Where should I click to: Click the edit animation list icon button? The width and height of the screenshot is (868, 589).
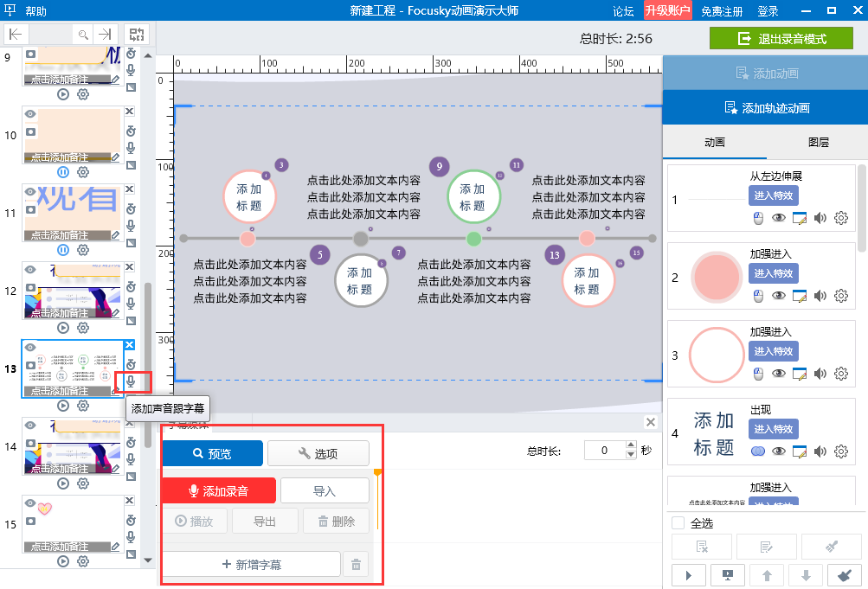pos(766,547)
